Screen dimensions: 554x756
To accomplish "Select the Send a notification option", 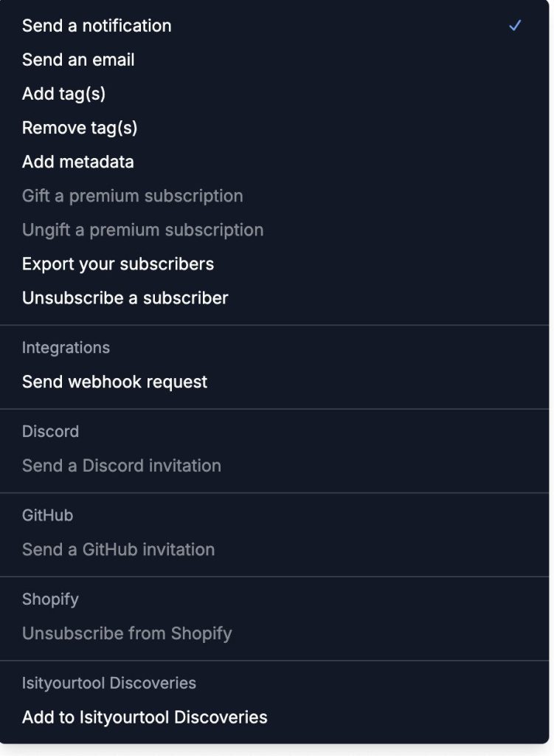I will [x=274, y=26].
